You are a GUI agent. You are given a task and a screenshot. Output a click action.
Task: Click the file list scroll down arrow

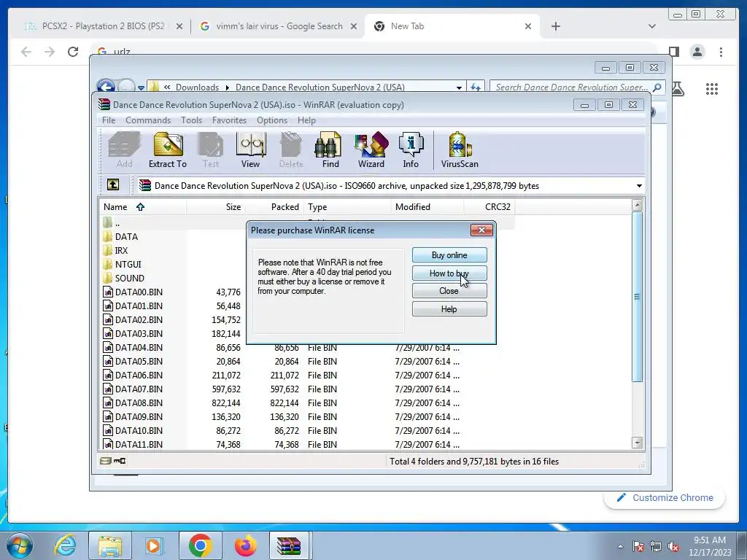pyautogui.click(x=637, y=443)
